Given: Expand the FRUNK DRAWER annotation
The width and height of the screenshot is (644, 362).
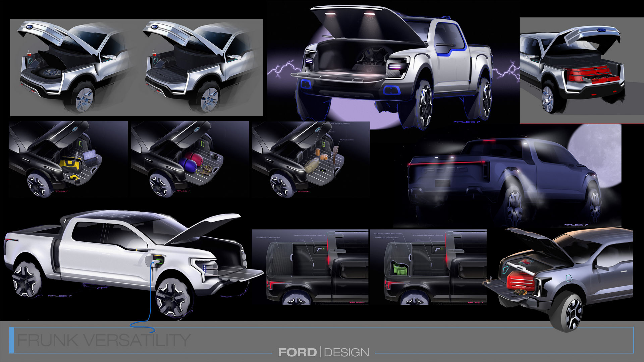Looking at the screenshot, I should click(347, 140).
